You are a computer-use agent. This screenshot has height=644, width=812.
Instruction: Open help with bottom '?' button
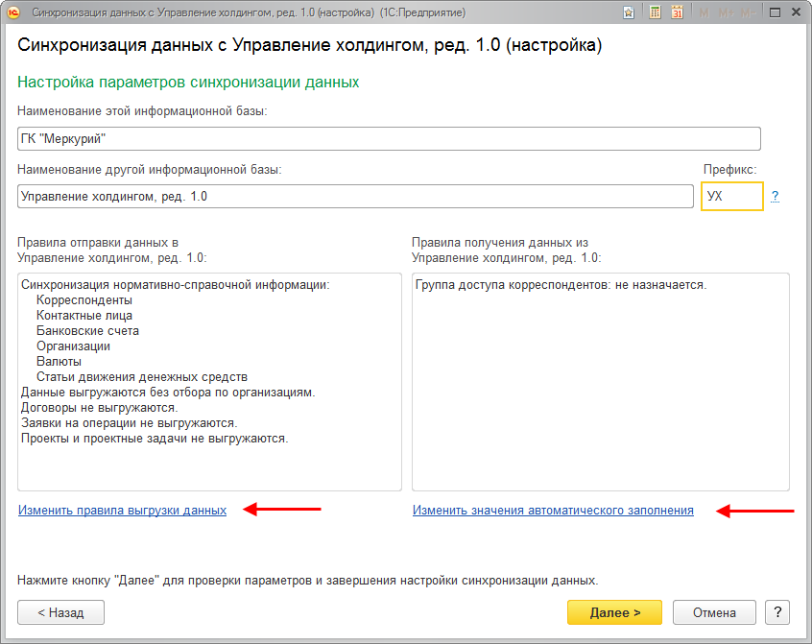pyautogui.click(x=777, y=612)
